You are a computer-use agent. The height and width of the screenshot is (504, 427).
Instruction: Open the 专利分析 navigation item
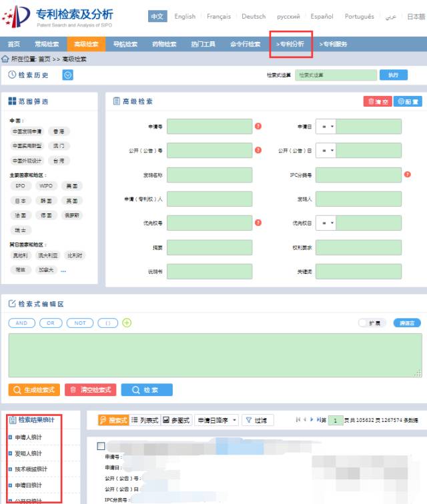[290, 44]
